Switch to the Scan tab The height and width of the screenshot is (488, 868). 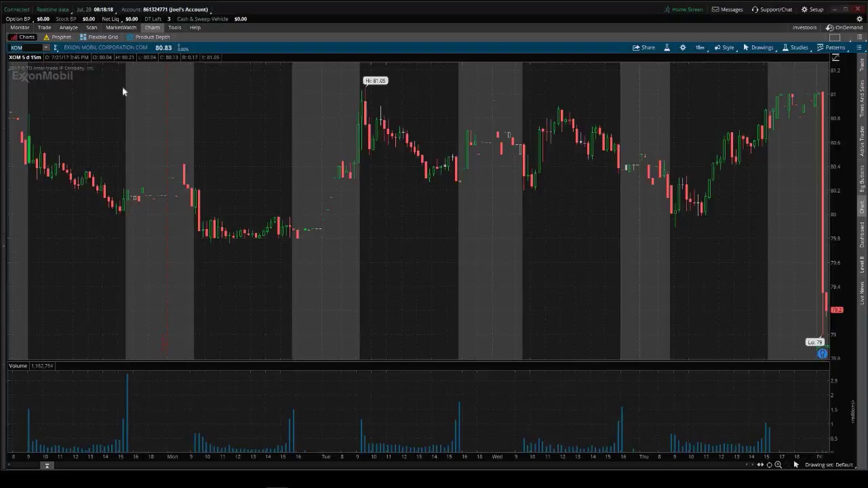[92, 28]
